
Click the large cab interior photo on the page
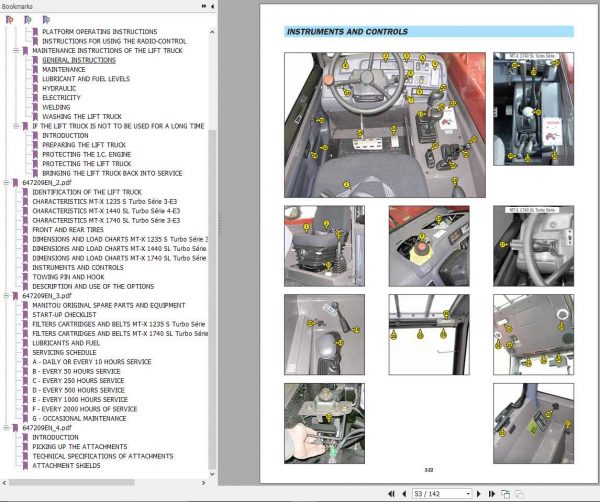pos(385,125)
